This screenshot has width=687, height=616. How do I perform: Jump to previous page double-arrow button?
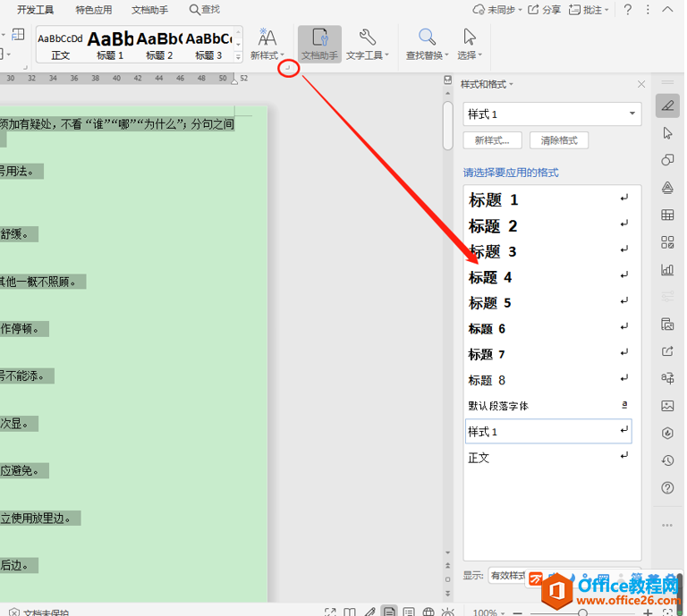447,565
